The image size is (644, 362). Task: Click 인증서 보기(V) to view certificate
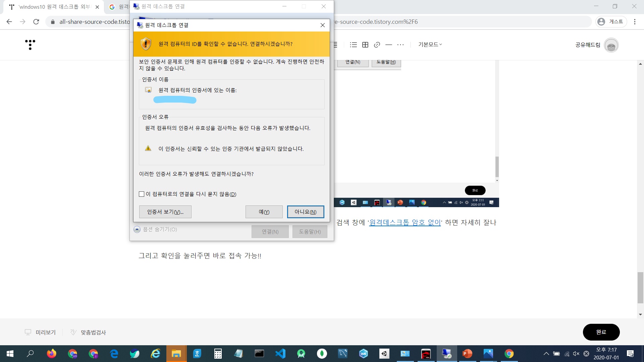tap(165, 212)
